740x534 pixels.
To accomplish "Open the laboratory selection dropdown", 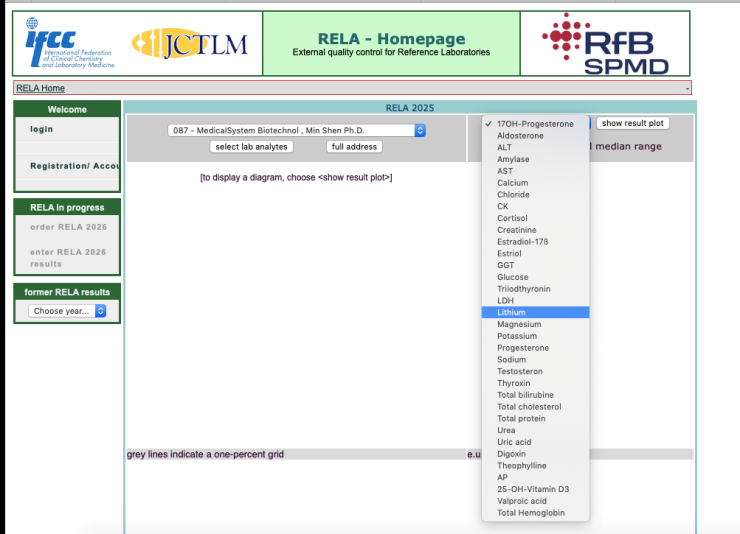I will coord(297,130).
